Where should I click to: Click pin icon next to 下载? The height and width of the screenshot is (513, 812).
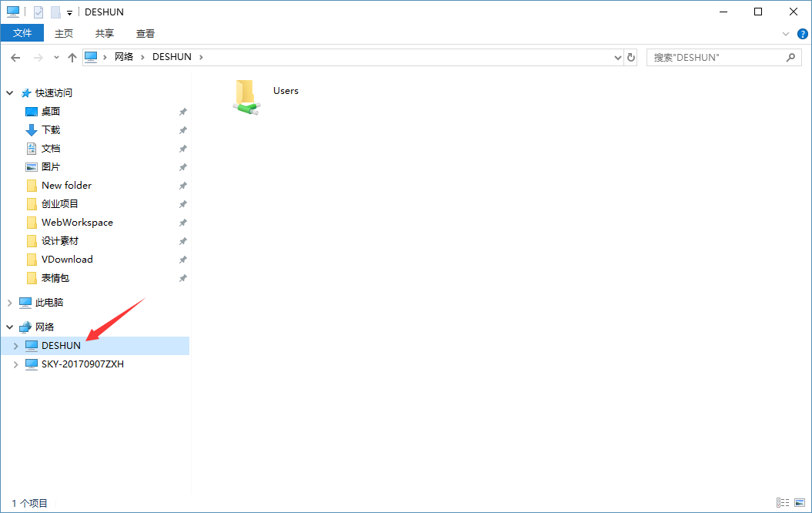183,131
